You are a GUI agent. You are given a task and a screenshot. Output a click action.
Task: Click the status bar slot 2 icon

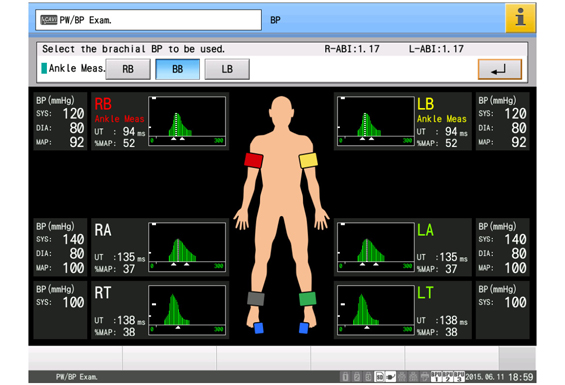tap(357, 377)
